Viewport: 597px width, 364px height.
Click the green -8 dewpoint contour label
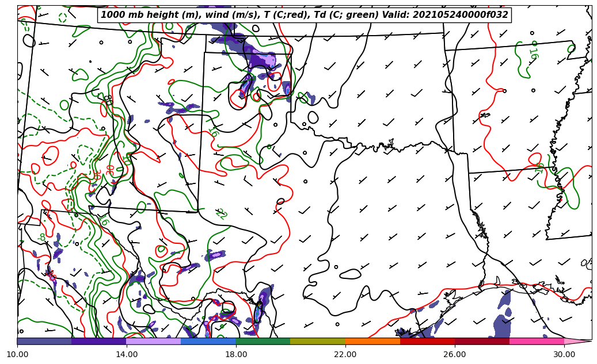(x=41, y=237)
